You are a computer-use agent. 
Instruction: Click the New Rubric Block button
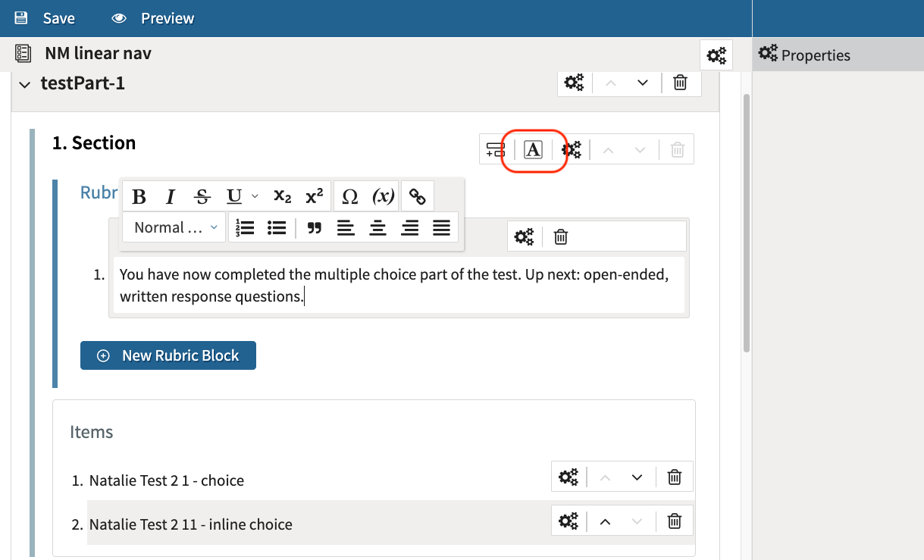point(168,355)
